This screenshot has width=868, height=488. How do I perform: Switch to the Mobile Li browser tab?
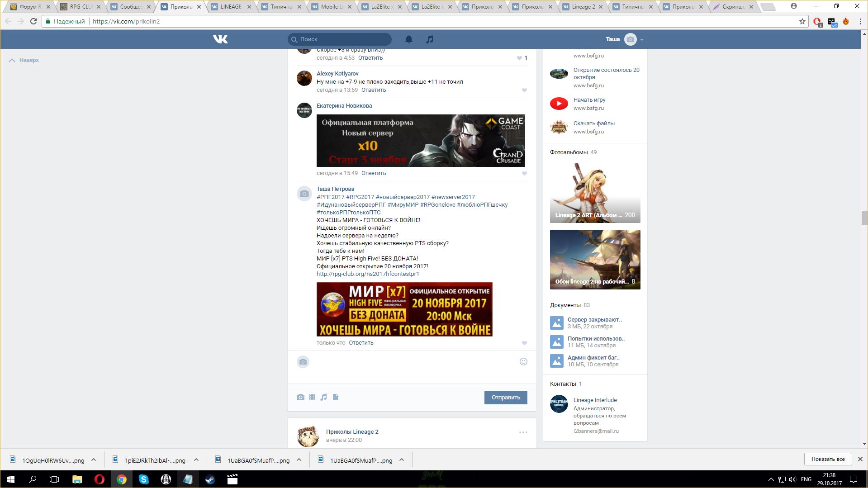click(x=332, y=7)
